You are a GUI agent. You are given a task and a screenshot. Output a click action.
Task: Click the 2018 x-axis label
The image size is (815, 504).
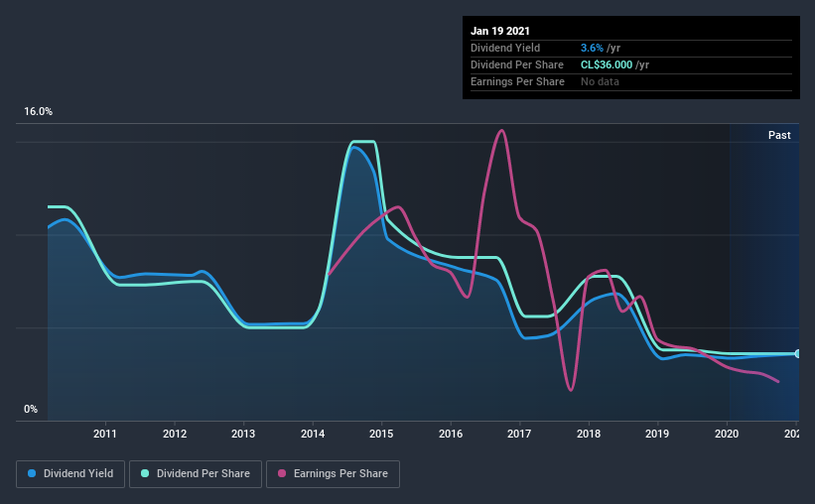coord(589,434)
